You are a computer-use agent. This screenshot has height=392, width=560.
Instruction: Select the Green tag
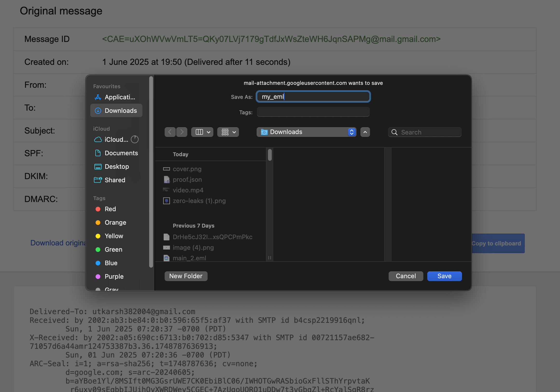click(x=113, y=250)
